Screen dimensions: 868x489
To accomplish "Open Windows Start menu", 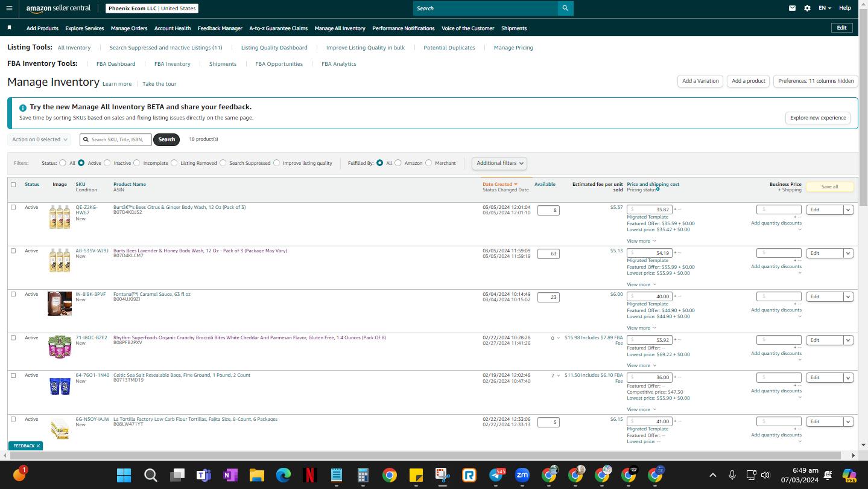I will pyautogui.click(x=124, y=475).
